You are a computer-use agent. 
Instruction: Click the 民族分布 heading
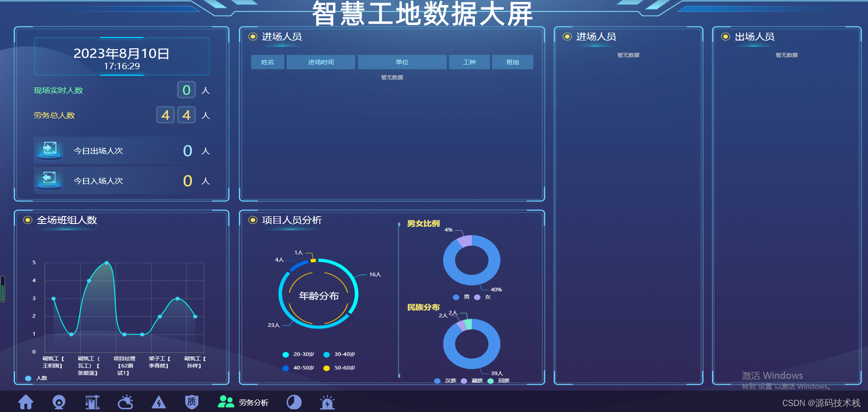point(423,307)
